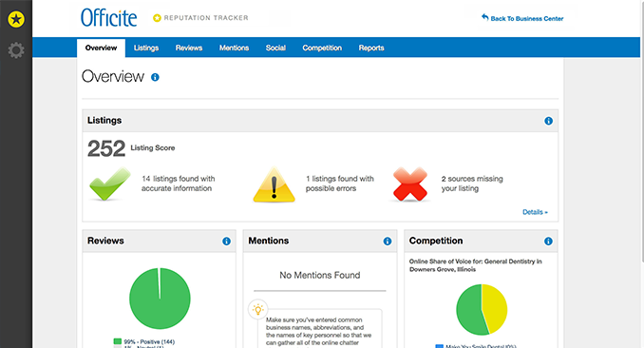Open the Listings tab

tap(146, 48)
